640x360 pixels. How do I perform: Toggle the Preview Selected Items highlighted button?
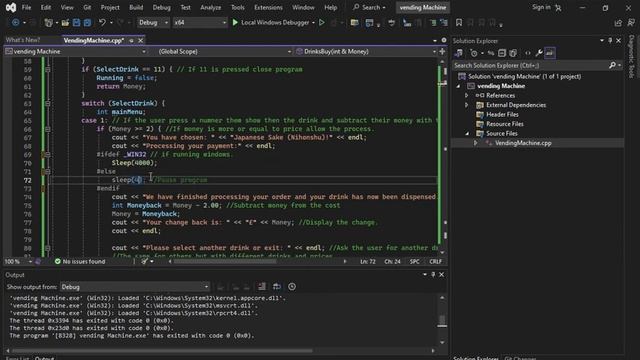click(x=550, y=53)
